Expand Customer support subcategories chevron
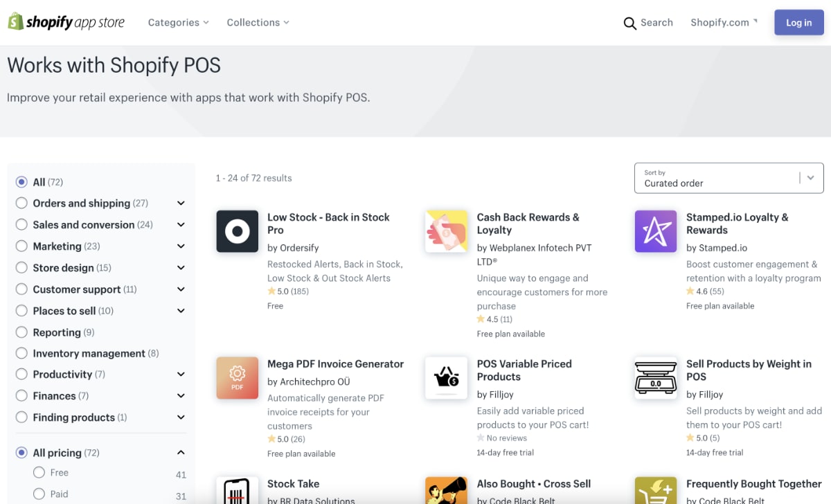The width and height of the screenshot is (831, 504). (181, 289)
